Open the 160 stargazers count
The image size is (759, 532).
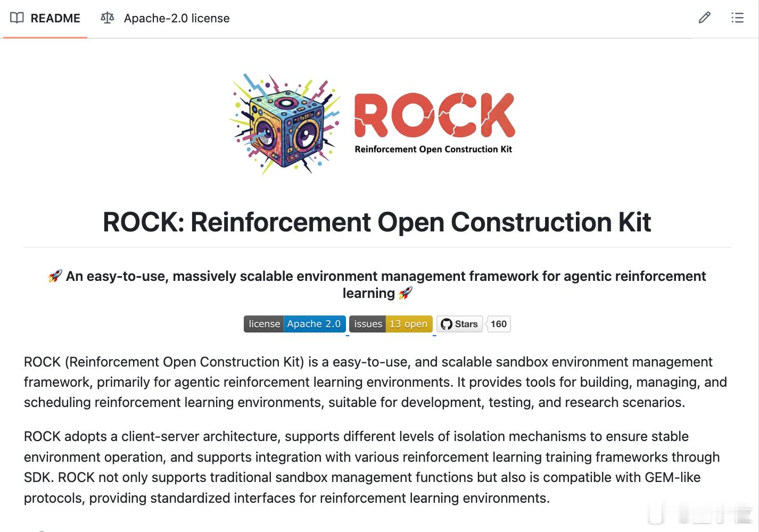tap(499, 324)
